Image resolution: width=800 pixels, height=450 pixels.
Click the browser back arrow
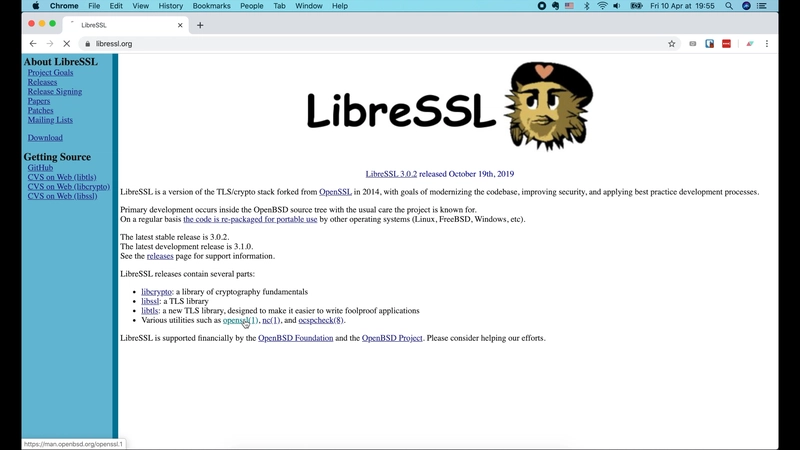click(x=33, y=44)
